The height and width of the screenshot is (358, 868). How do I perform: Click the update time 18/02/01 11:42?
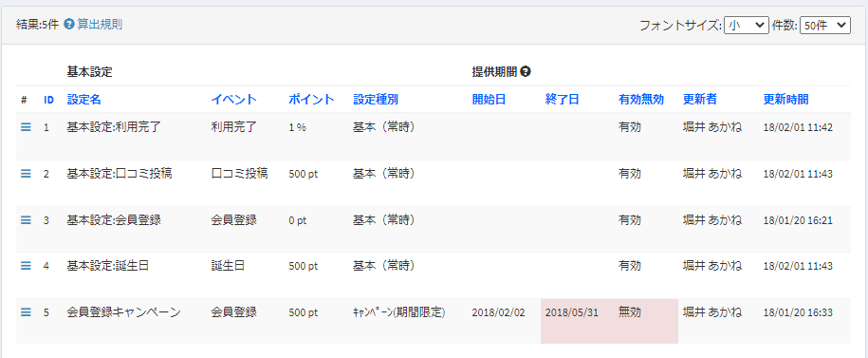[x=798, y=127]
